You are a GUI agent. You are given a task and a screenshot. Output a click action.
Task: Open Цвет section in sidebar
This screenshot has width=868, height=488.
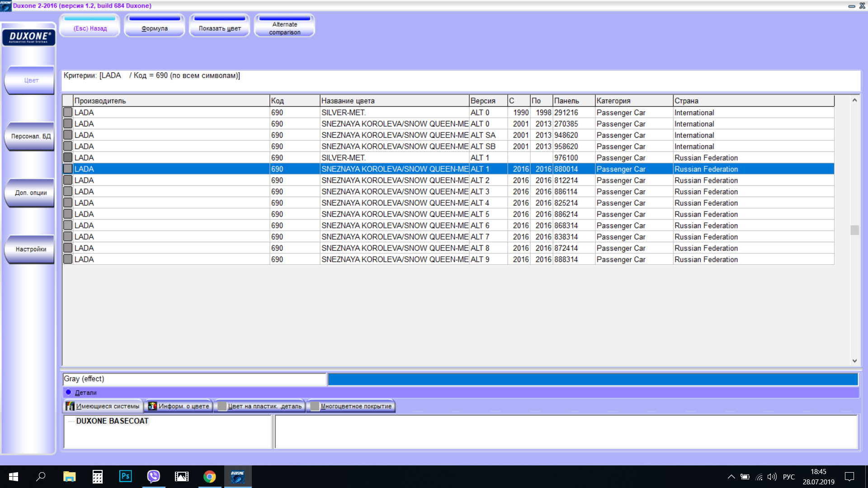[30, 80]
